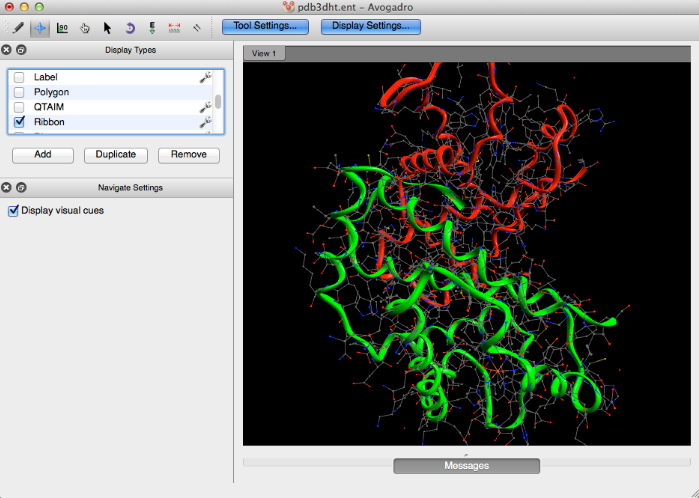
Task: Choose the Bond Centric Manipulate tool
Action: pos(63,27)
